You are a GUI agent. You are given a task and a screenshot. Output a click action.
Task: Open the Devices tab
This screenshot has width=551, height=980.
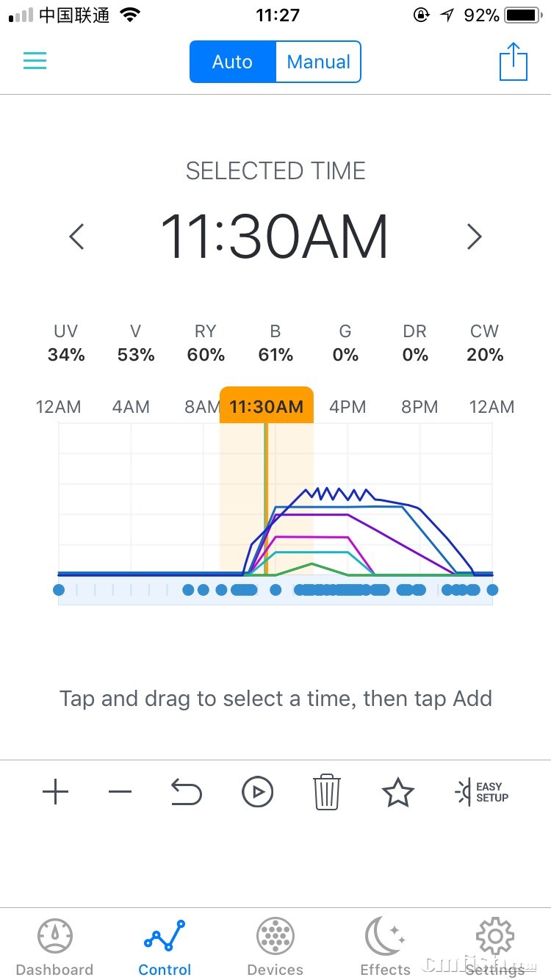click(x=275, y=948)
